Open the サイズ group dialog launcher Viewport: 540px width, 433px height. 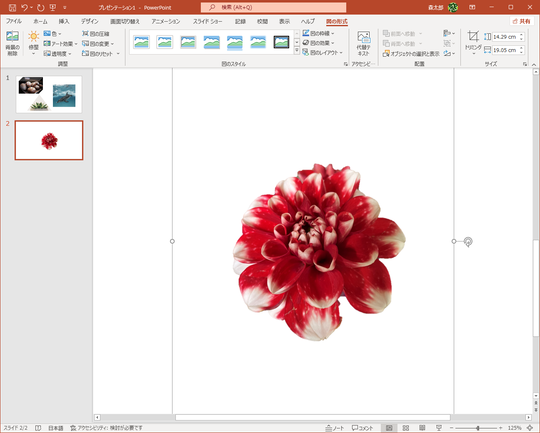coord(525,64)
